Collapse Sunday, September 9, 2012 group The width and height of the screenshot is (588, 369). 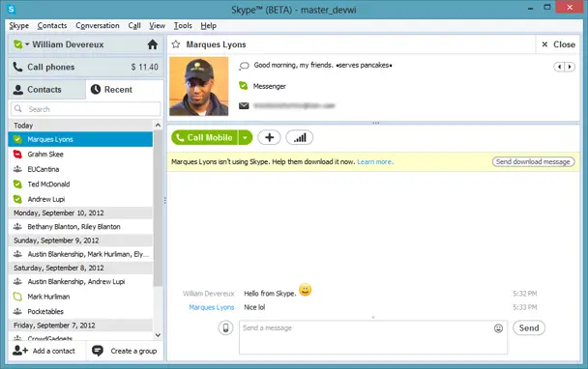80,241
